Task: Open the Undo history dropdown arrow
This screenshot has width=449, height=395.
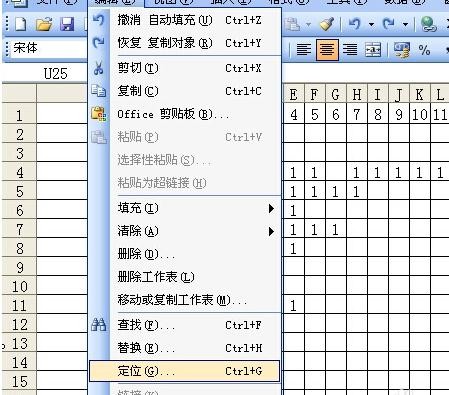Action: point(371,24)
